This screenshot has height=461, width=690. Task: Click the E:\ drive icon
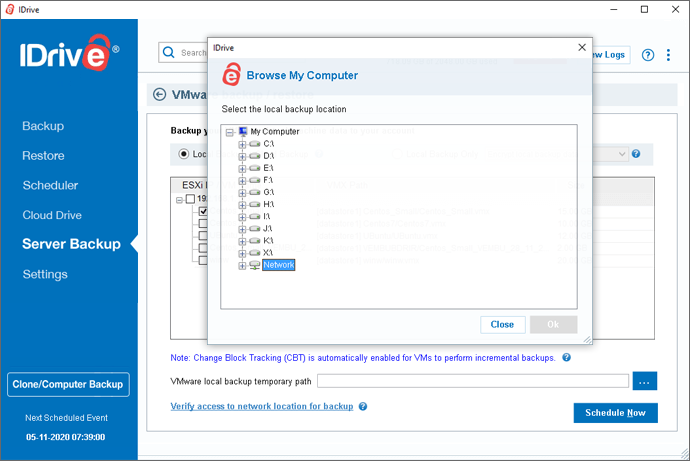(255, 168)
